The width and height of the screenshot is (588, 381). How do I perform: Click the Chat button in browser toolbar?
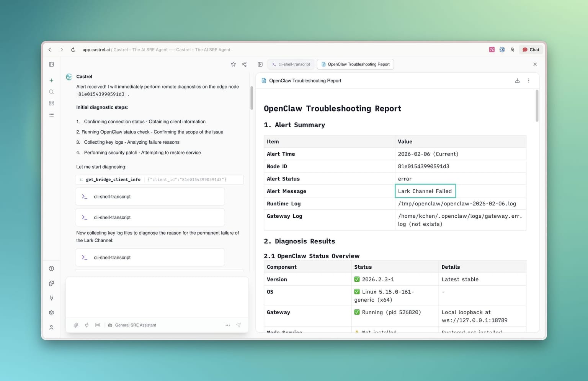point(531,49)
